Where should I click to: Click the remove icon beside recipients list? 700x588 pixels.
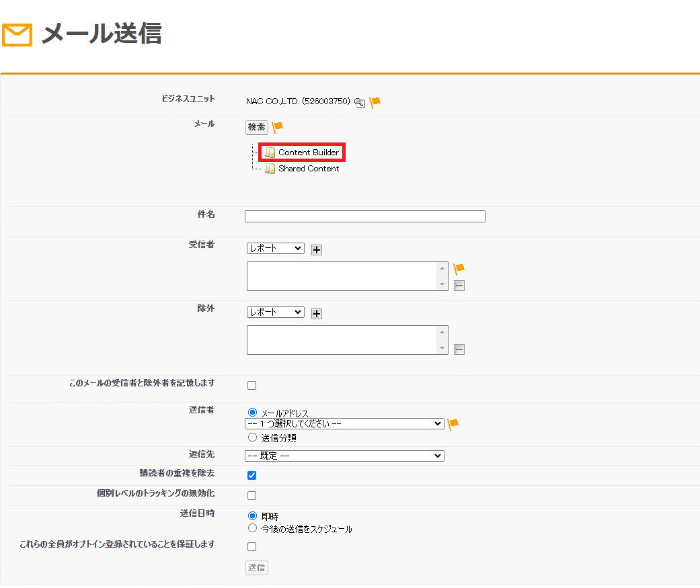pyautogui.click(x=459, y=286)
